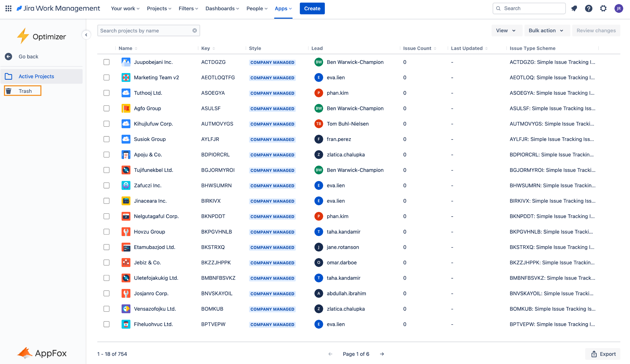Go to next page arrow
The image size is (630, 364).
pyautogui.click(x=382, y=354)
